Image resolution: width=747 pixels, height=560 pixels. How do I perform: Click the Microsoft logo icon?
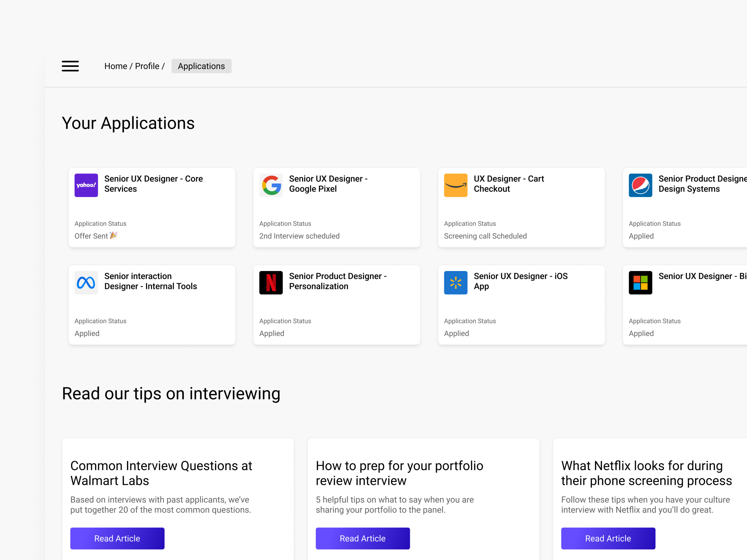[640, 283]
